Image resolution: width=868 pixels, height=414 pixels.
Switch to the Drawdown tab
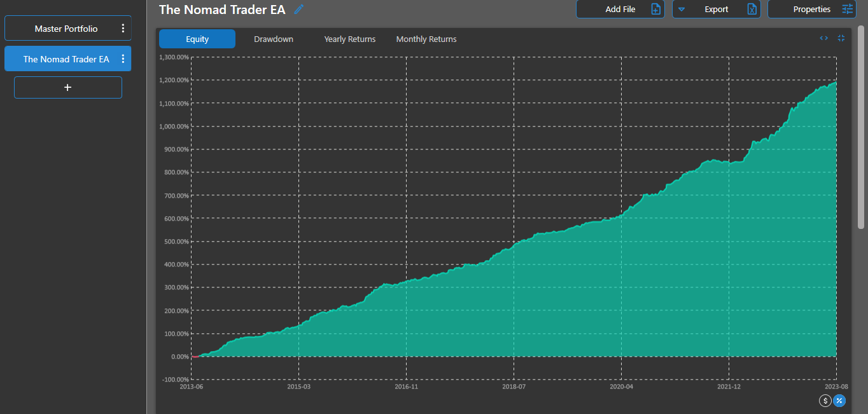[273, 39]
